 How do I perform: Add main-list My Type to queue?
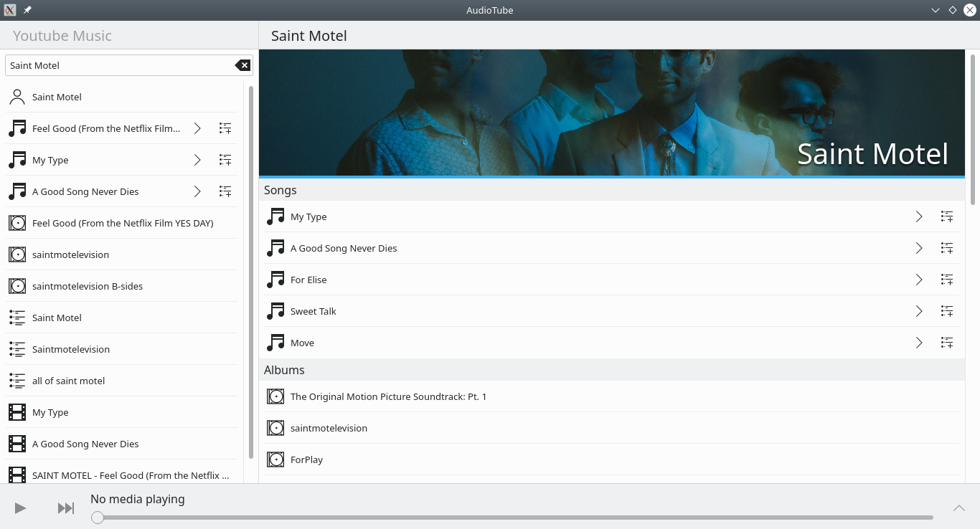pyautogui.click(x=947, y=216)
